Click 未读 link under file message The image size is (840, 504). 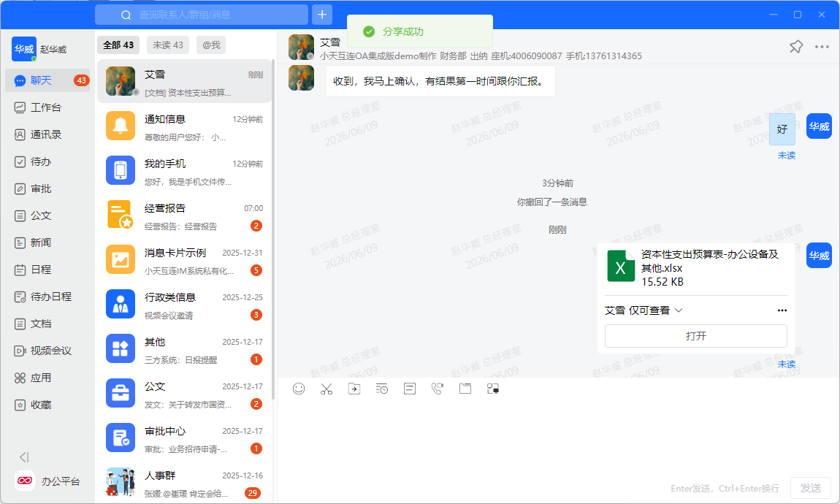tap(787, 364)
